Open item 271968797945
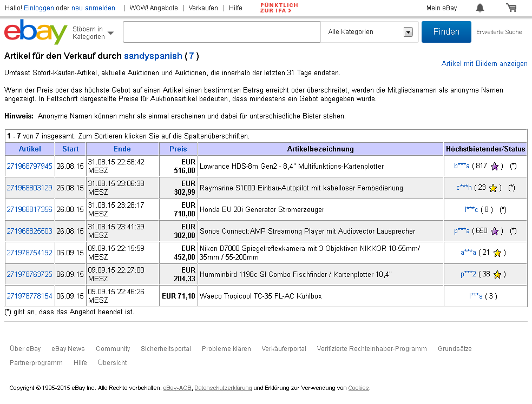This screenshot has height=404, width=532. coord(30,166)
